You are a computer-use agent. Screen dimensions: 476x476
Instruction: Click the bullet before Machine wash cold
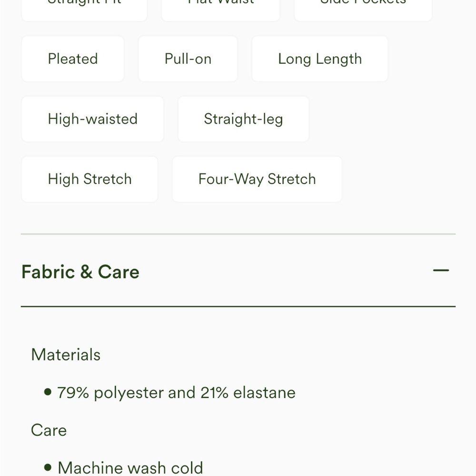(x=48, y=467)
